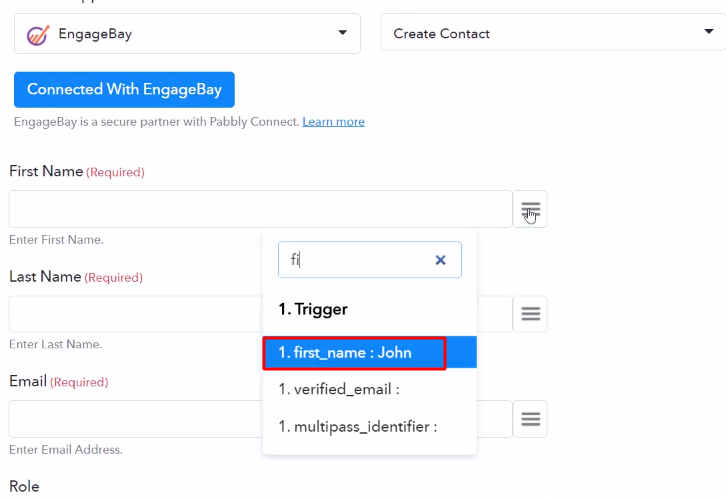The width and height of the screenshot is (726, 500).
Task: Click the 'Role' field label
Action: tap(24, 487)
